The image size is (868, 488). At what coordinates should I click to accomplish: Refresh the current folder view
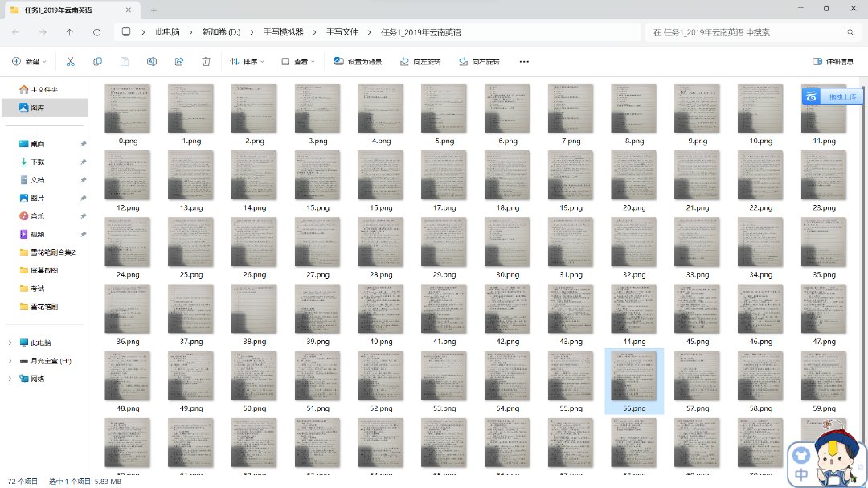pos(97,32)
